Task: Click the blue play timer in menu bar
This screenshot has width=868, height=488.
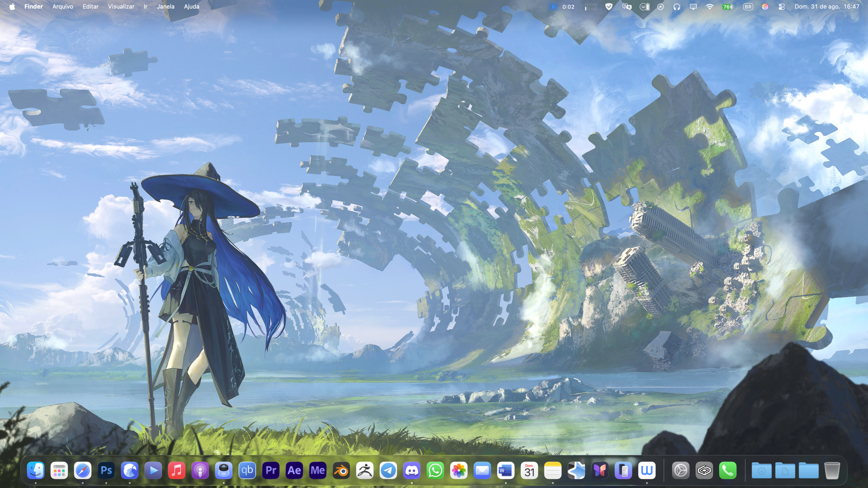Action: tap(553, 7)
